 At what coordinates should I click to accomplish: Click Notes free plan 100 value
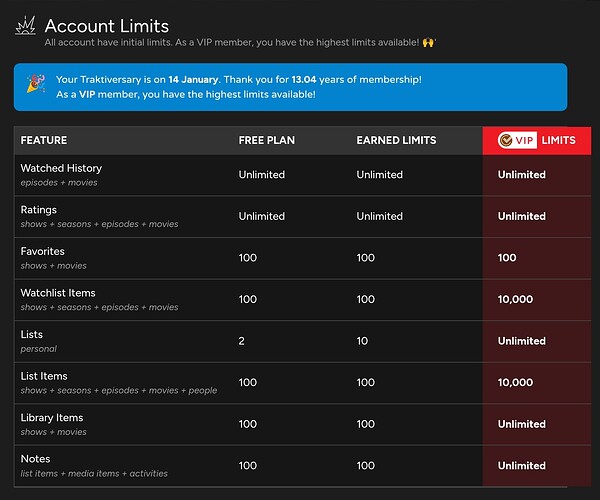coord(248,466)
